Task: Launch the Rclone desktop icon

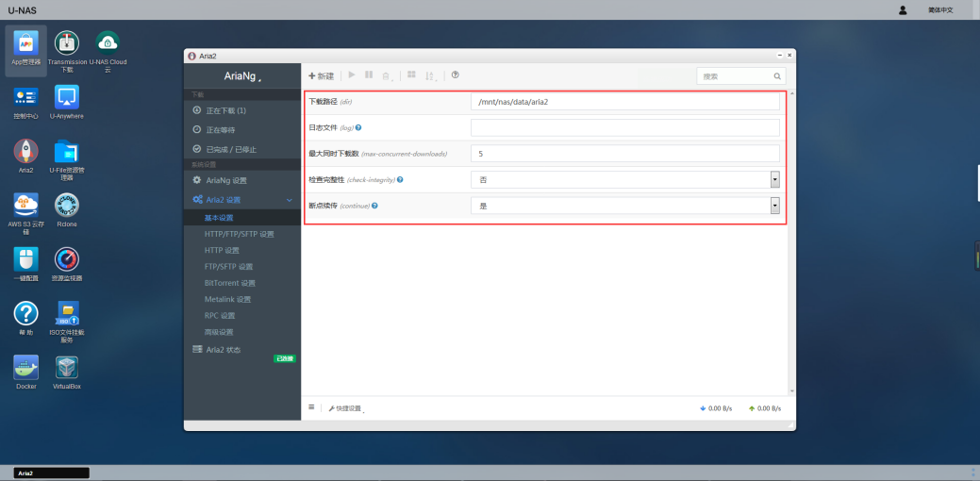Action: tap(67, 210)
